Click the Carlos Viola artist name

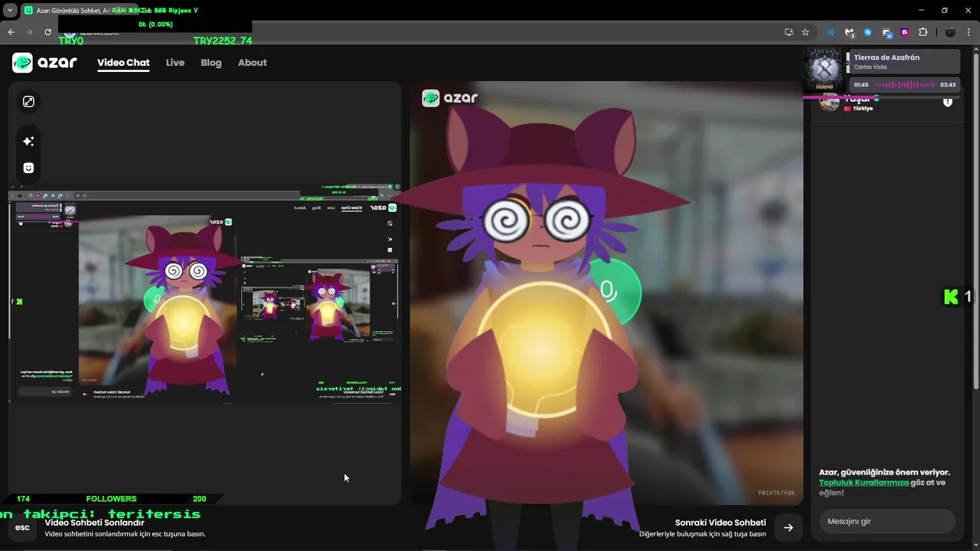(870, 67)
